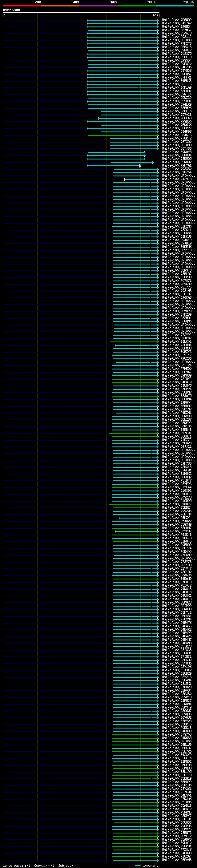Select hit label UniRef100_P93112
197x868 pixels.
tap(177, 37)
